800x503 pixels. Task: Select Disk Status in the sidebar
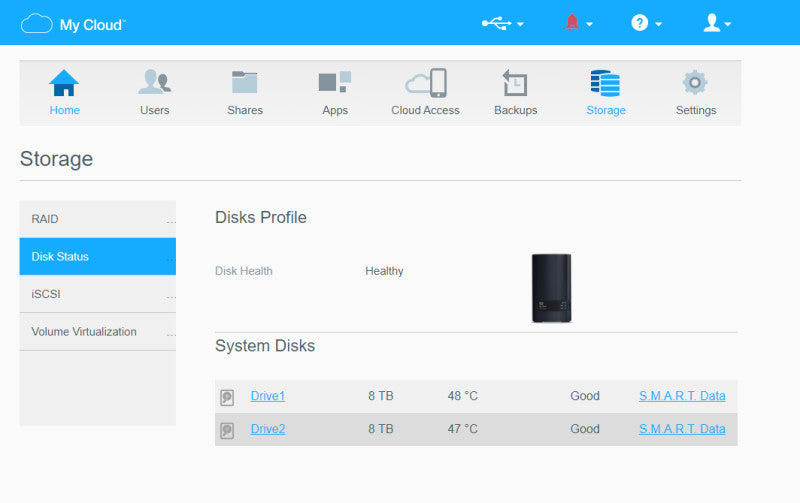tap(97, 257)
